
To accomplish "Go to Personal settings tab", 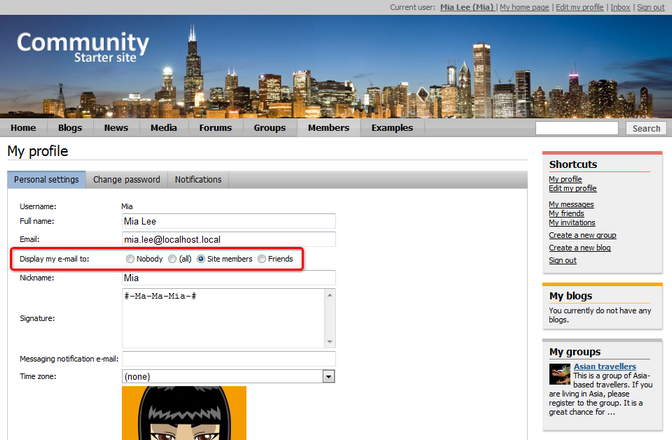I will 46,180.
